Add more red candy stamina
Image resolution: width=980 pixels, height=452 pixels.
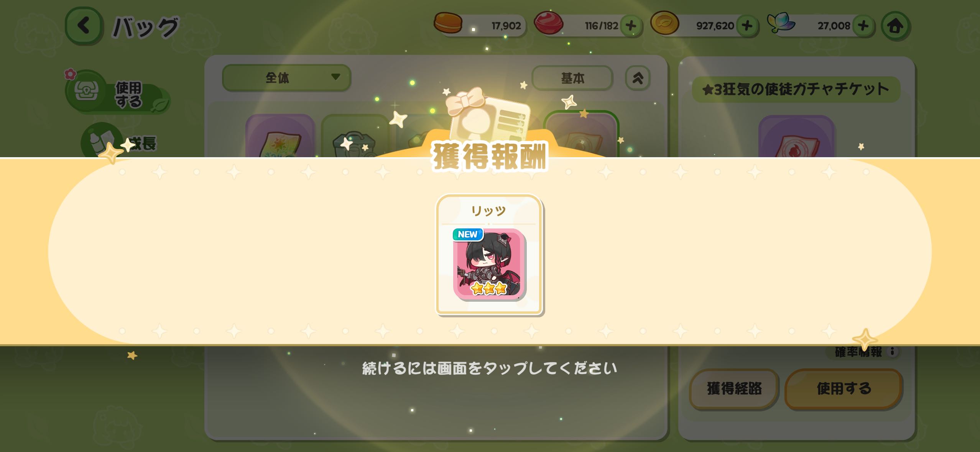tap(631, 26)
